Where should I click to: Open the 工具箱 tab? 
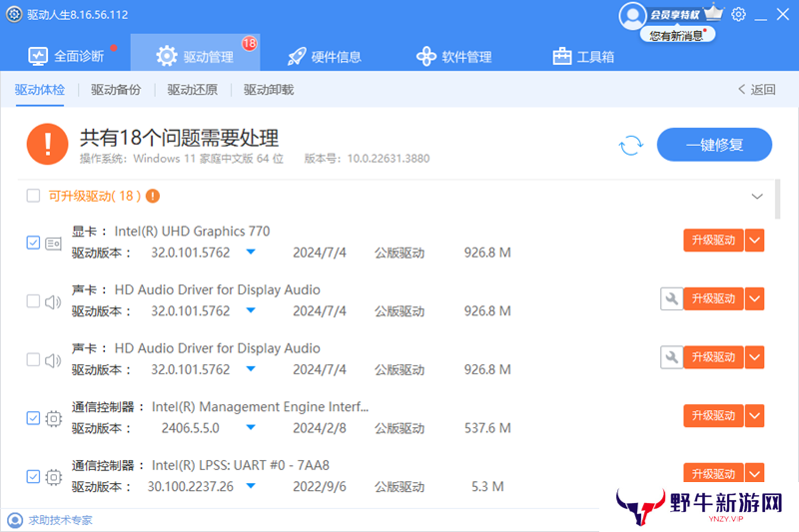[583, 57]
